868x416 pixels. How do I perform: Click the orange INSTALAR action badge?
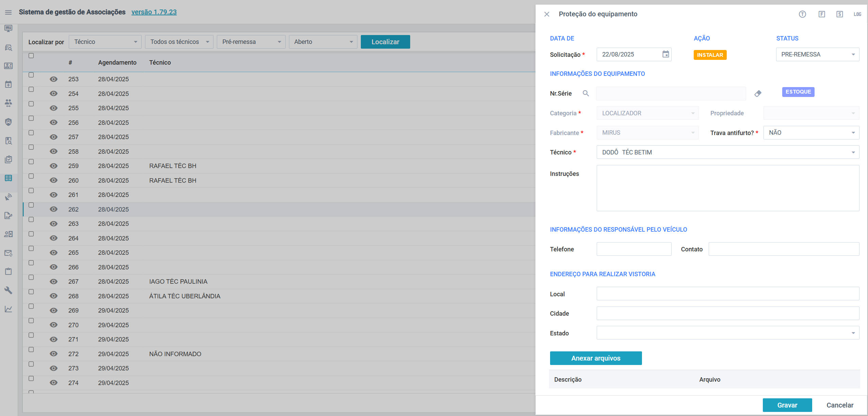tap(710, 55)
